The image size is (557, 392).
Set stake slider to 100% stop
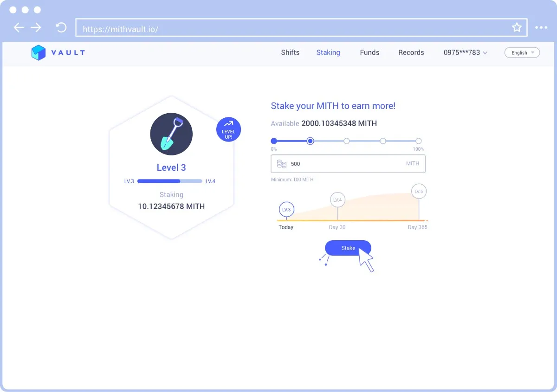click(419, 141)
